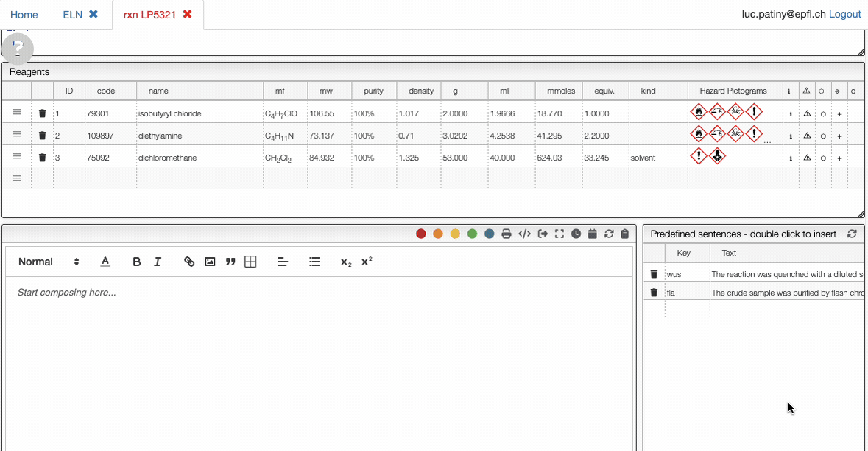
Task: Enter fullscreen mode for the editor
Action: tap(557, 233)
